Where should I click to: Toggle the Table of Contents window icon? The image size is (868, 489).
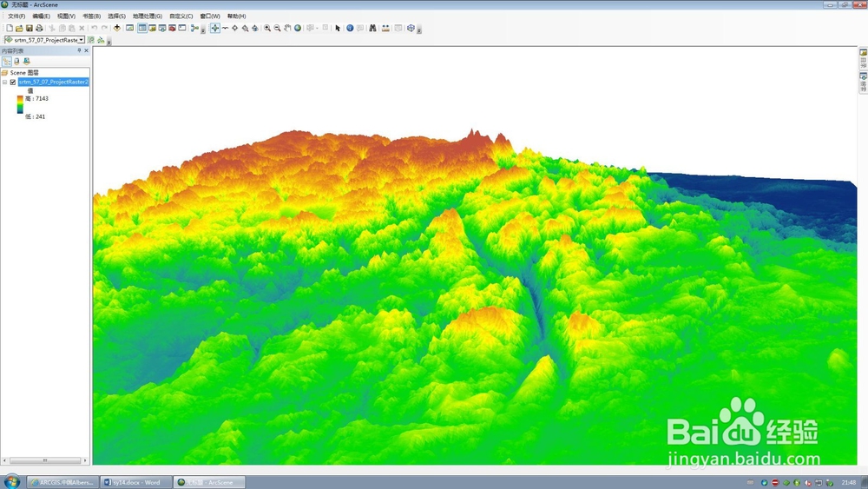142,28
